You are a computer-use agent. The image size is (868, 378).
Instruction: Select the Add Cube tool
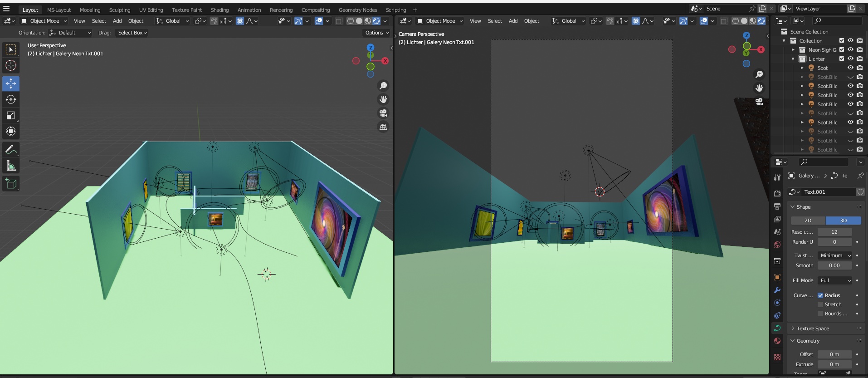pos(11,183)
